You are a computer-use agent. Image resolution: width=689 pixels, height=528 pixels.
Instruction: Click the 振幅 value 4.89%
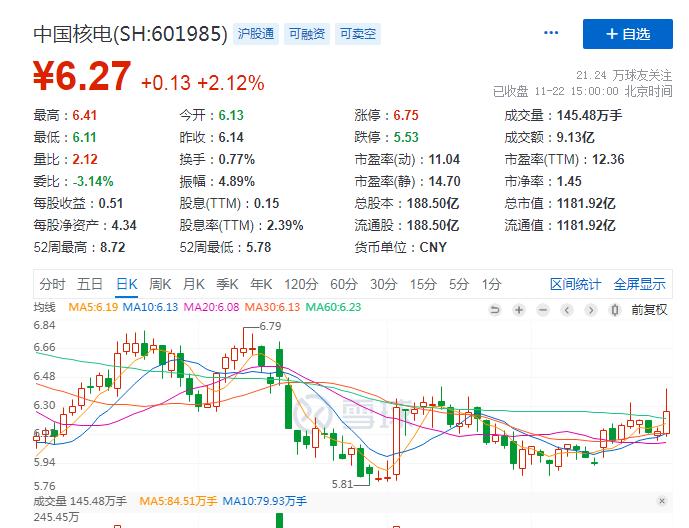pyautogui.click(x=236, y=181)
